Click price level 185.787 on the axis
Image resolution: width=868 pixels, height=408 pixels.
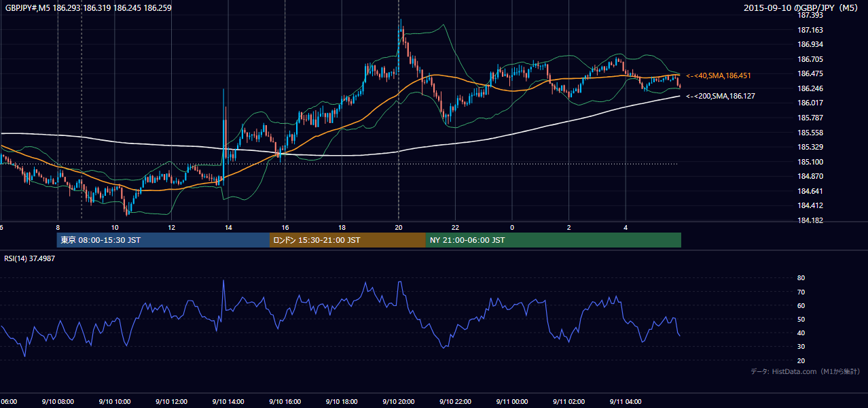(810, 118)
